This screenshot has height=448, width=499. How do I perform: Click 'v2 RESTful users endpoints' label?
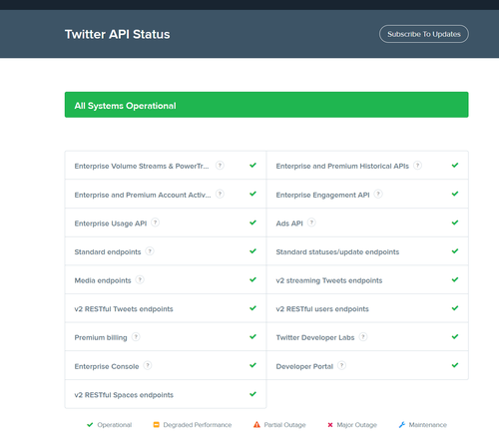pyautogui.click(x=322, y=309)
